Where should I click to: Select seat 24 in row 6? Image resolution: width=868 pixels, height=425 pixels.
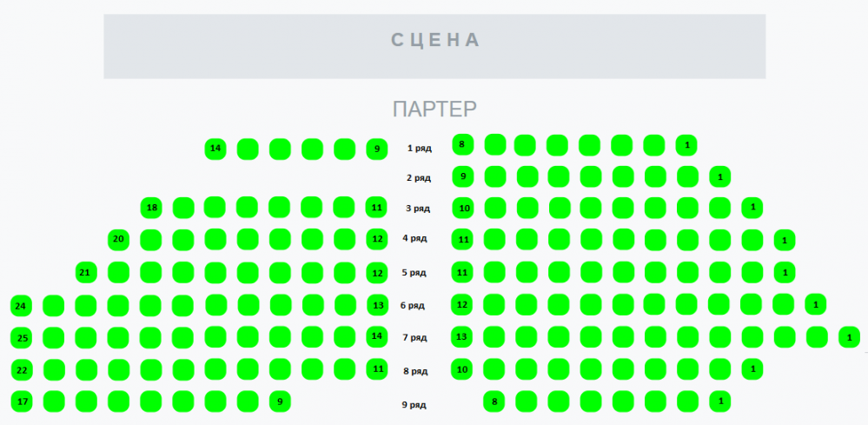click(21, 305)
